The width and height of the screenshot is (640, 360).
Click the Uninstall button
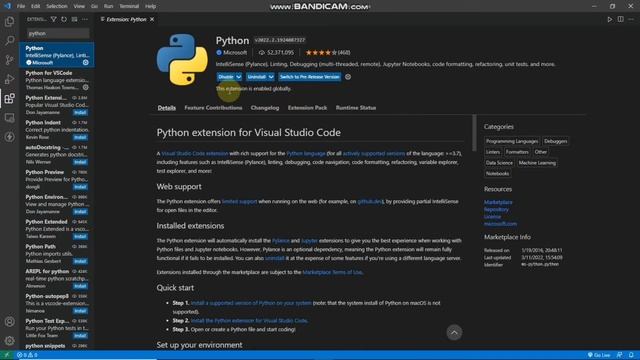(257, 77)
